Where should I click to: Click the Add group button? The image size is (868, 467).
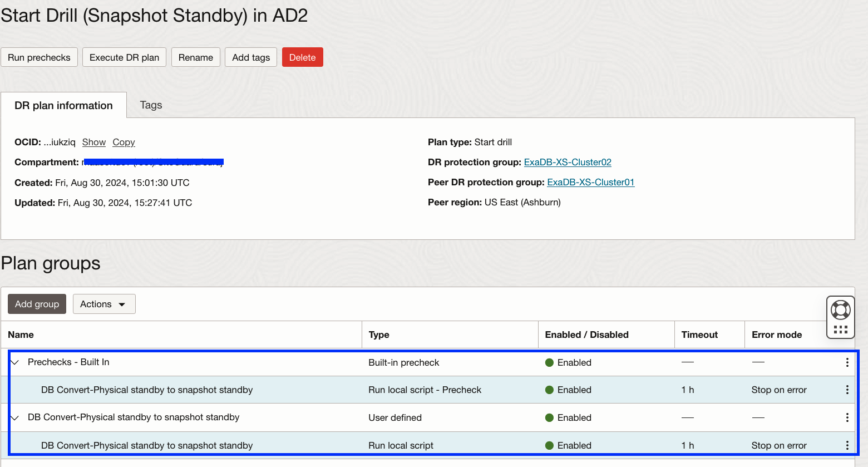(x=37, y=304)
